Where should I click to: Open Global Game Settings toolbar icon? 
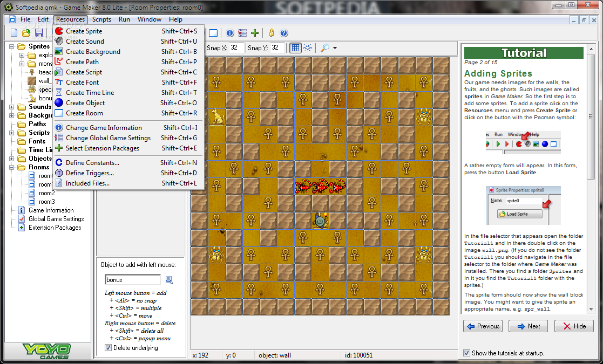point(242,33)
